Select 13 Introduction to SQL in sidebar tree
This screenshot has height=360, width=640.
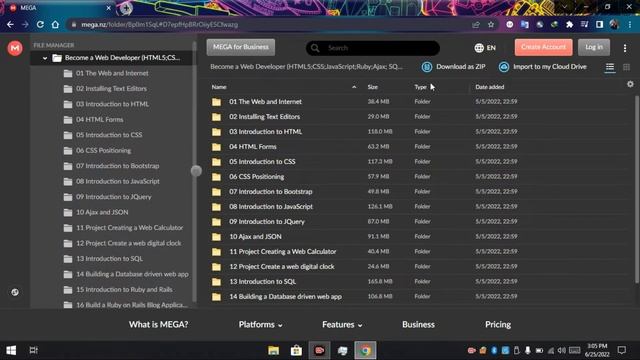pyautogui.click(x=109, y=259)
